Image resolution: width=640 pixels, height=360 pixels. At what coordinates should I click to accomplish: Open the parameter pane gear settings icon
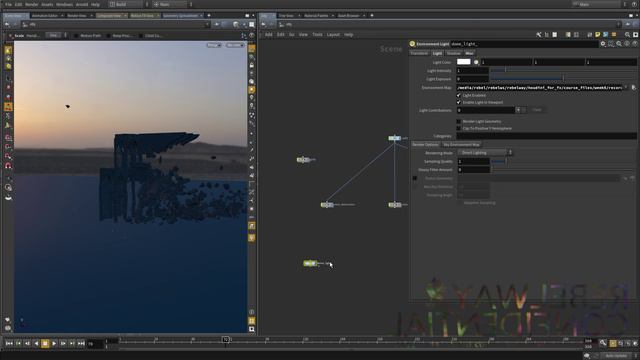click(x=603, y=44)
